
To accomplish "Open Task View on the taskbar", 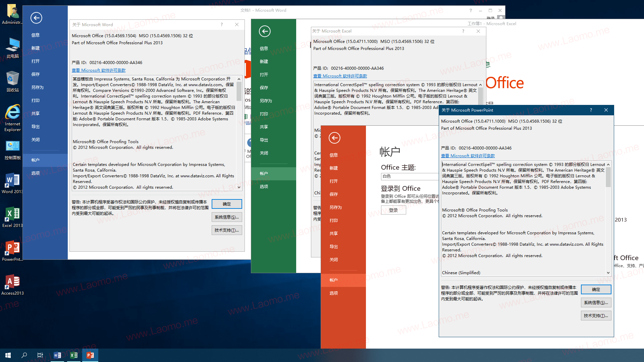I will (40, 355).
